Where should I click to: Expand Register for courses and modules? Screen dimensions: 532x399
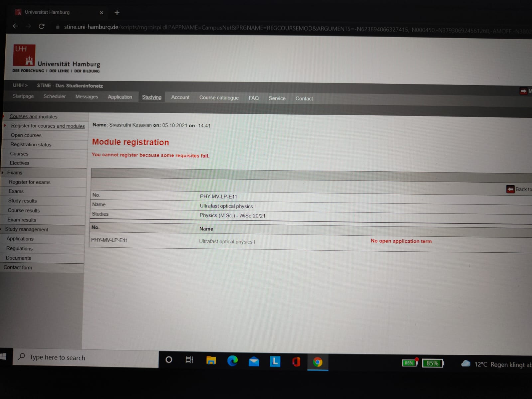48,126
